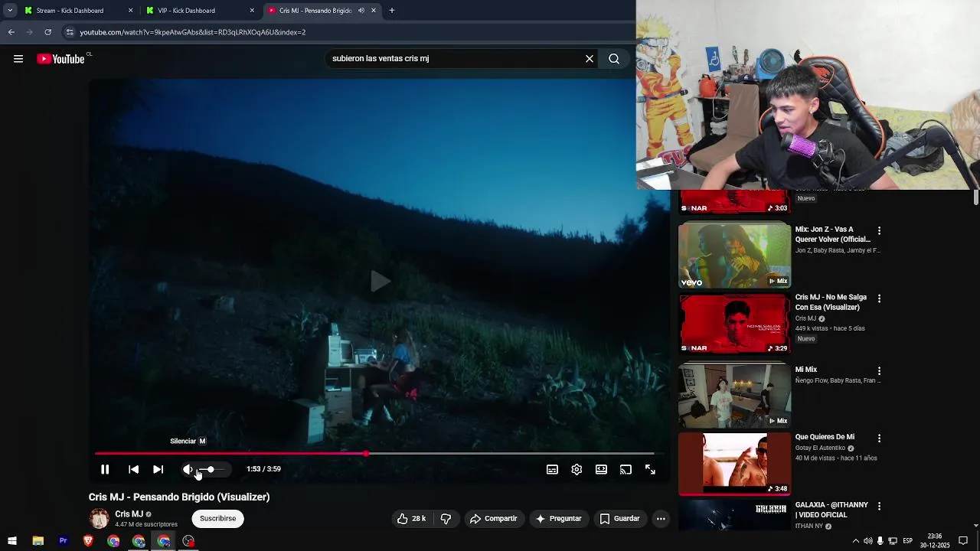Open Cris MJ channel name link
Viewport: 980px width, 551px height.
click(x=129, y=514)
